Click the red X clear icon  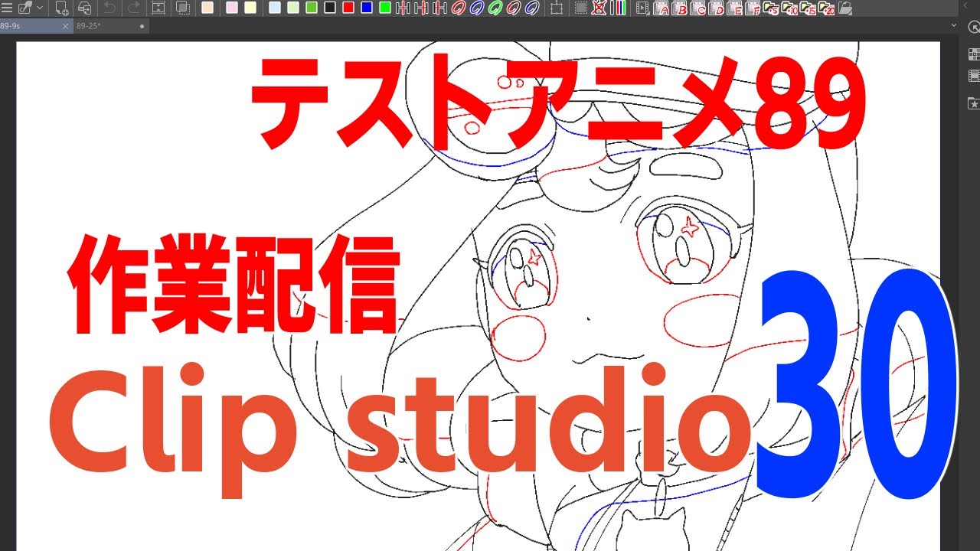pyautogui.click(x=599, y=8)
